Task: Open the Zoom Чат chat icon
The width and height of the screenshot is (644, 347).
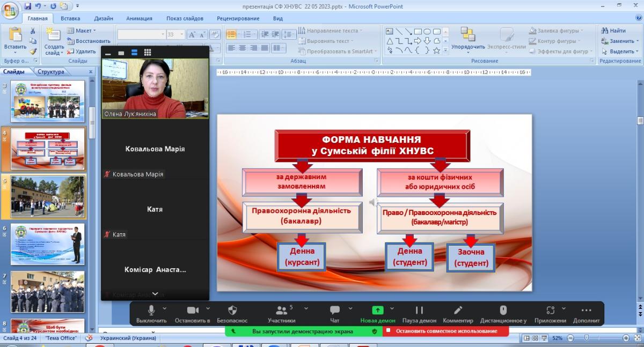Action: [x=335, y=310]
